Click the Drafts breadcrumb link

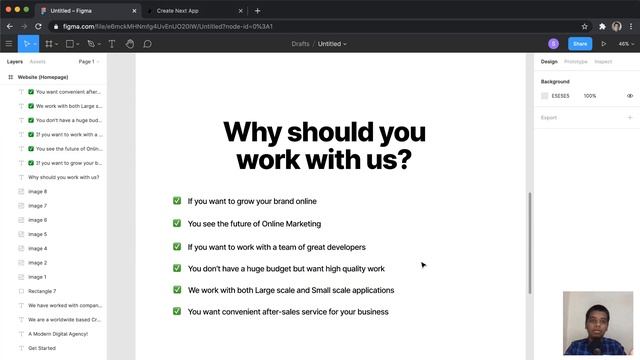point(300,44)
